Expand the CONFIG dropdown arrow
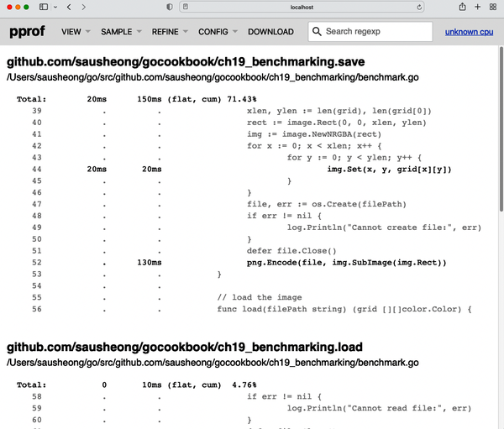The width and height of the screenshot is (504, 429). (235, 32)
